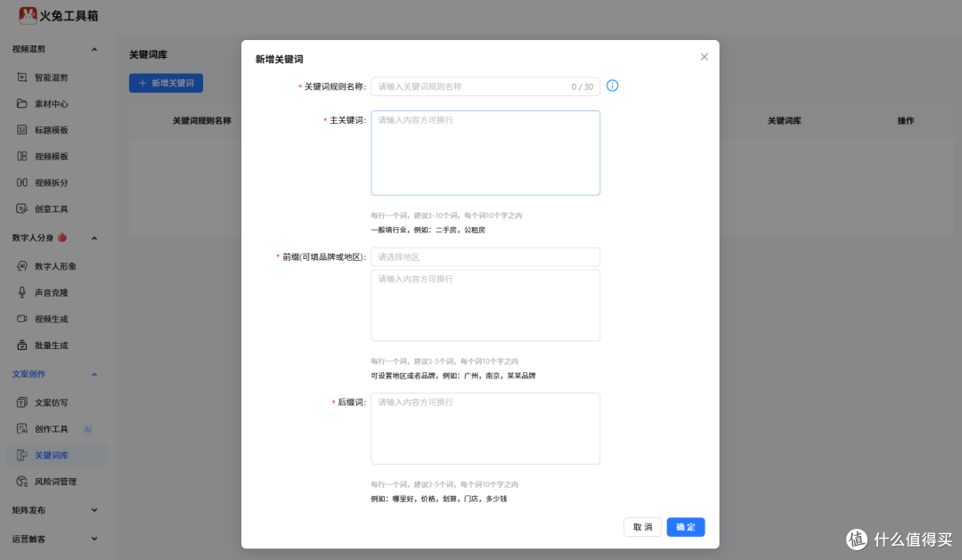962x560 pixels.
Task: Click the 取消 cancel button
Action: point(642,527)
